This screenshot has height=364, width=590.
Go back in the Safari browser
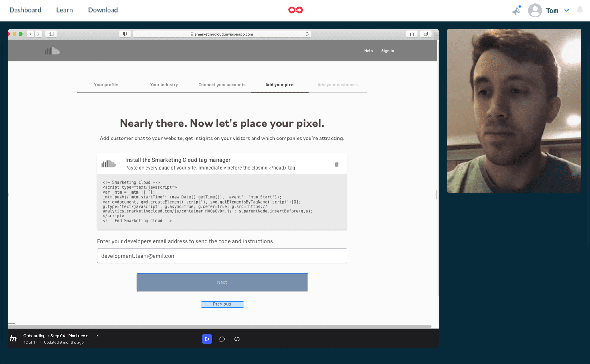tap(31, 34)
